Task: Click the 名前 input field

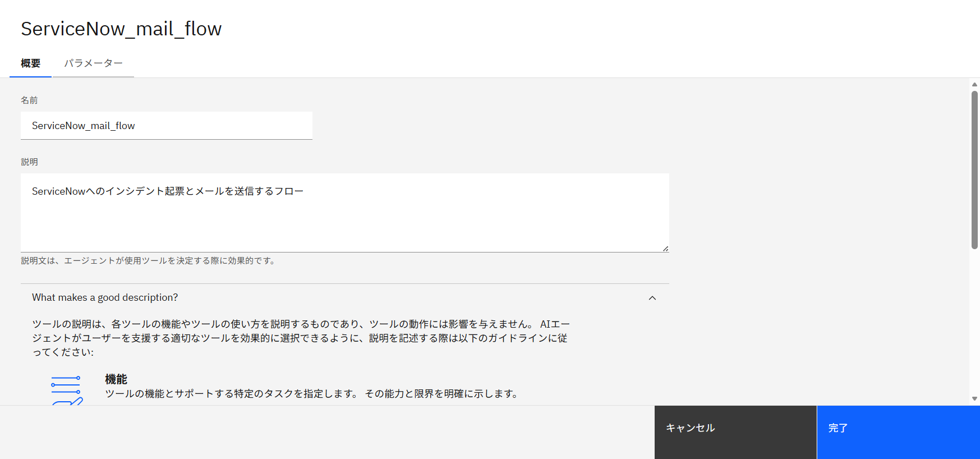Action: point(166,126)
